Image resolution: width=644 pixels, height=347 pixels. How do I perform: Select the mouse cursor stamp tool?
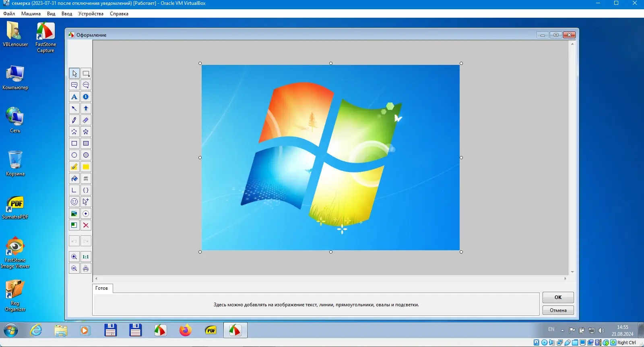coord(86,202)
